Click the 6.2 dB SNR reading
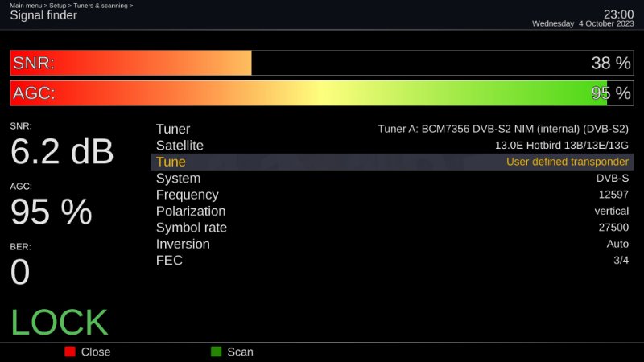Screen dimensions: 644x362 point(62,151)
